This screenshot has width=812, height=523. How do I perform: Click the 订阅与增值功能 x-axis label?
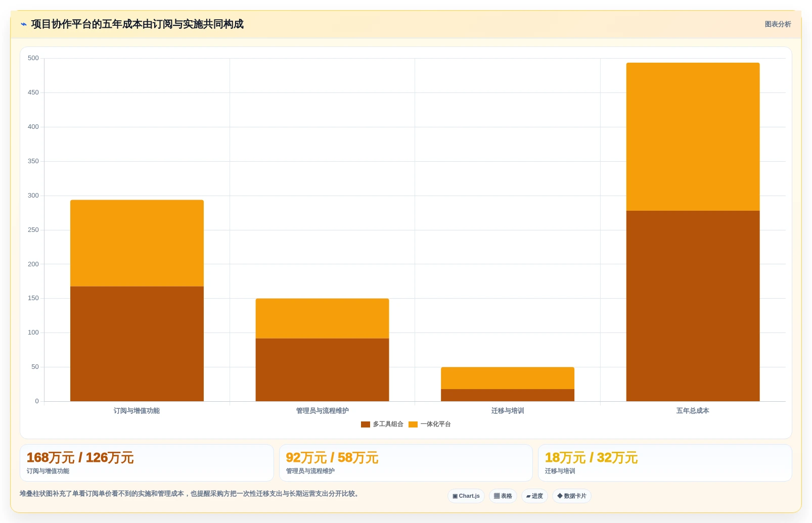tap(137, 411)
